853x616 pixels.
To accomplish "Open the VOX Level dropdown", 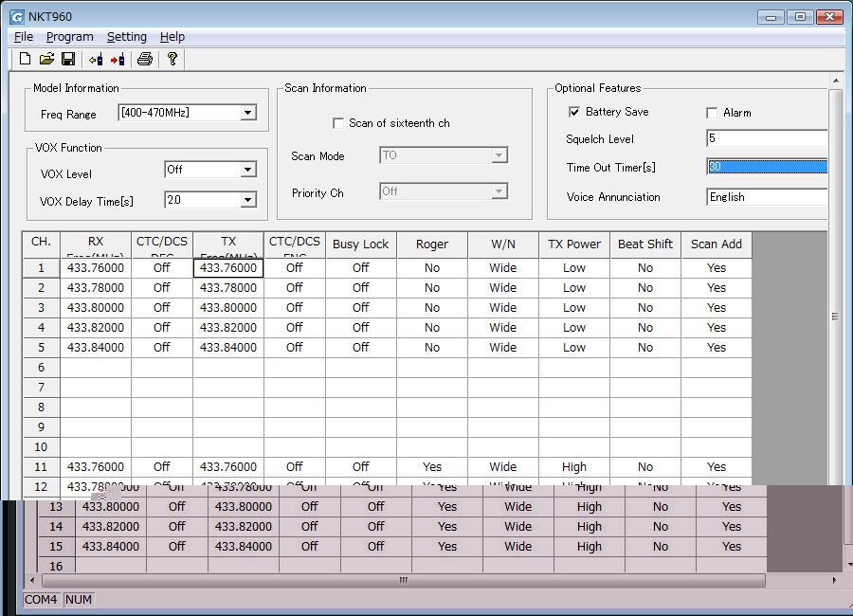I will tap(247, 170).
